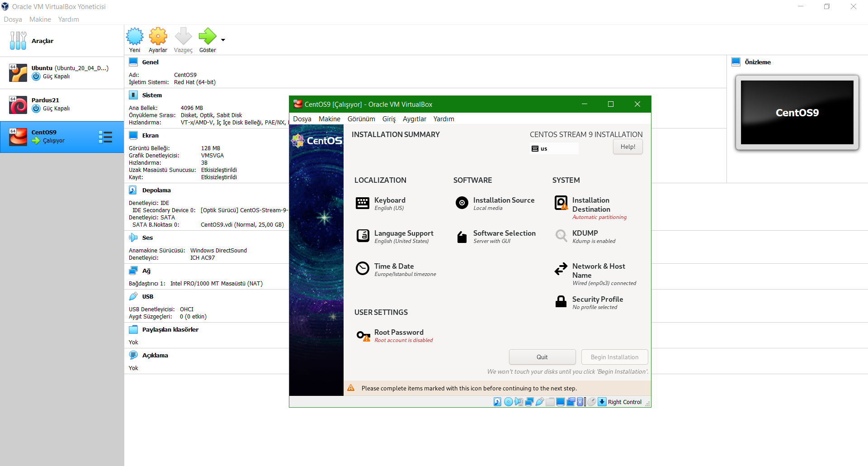Click the Right Control host key label
Viewport: 868px width, 466px height.
coord(625,402)
